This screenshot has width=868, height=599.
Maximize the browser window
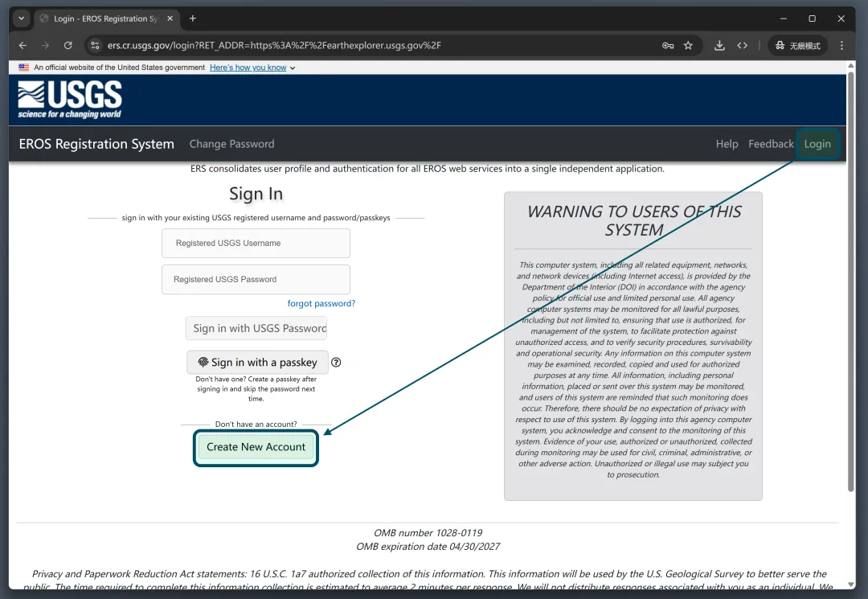coord(812,18)
